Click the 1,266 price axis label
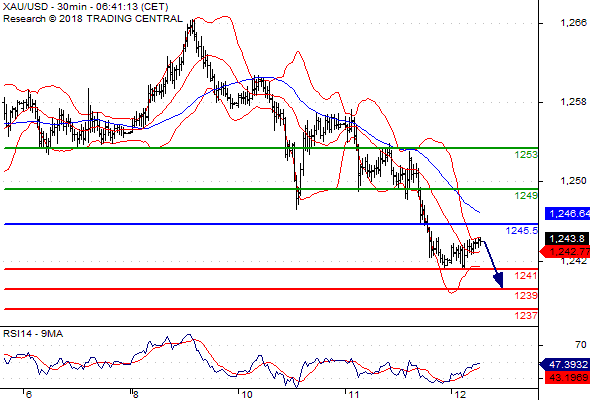 (x=573, y=23)
